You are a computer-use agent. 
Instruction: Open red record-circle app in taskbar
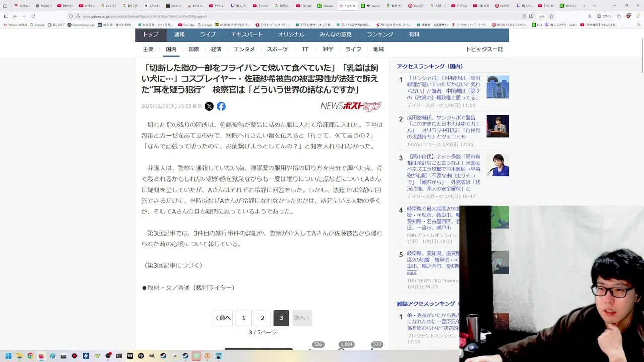74,356
